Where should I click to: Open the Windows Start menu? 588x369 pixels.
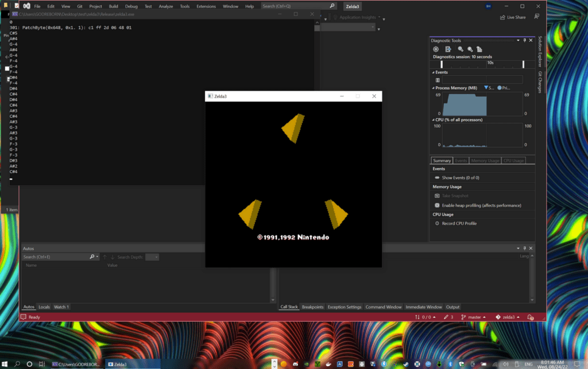point(5,364)
